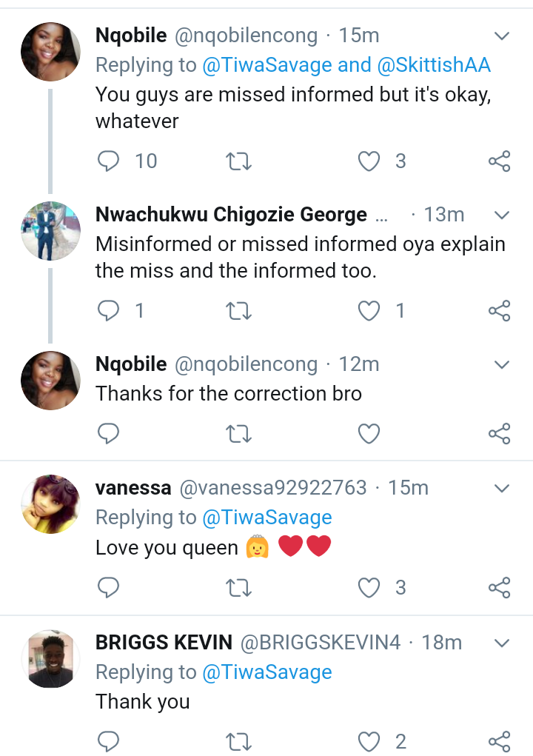
Task: Open the @TiwaSavage and @SkittishAA mention link
Action: (x=346, y=65)
